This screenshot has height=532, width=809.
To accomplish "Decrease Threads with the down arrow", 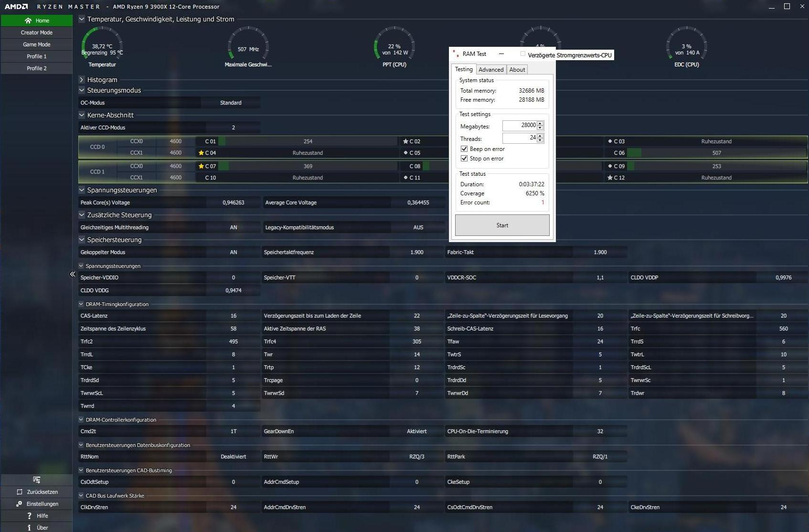I will point(540,140).
